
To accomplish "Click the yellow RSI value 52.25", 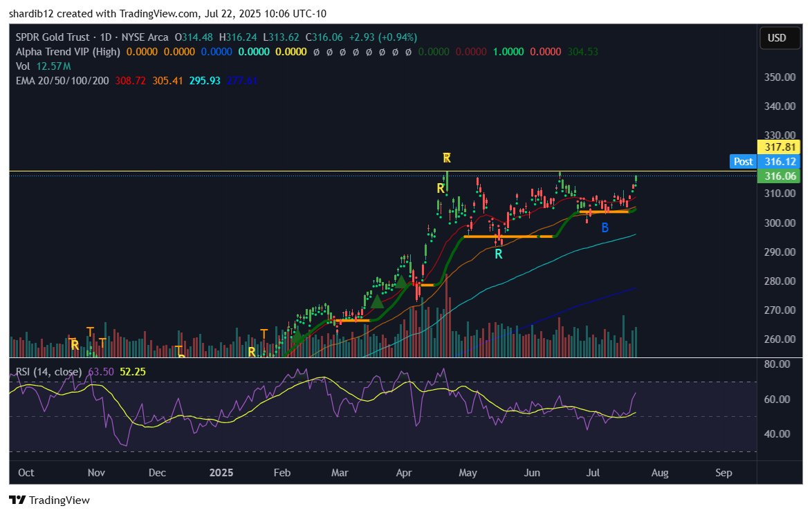I will click(x=133, y=372).
